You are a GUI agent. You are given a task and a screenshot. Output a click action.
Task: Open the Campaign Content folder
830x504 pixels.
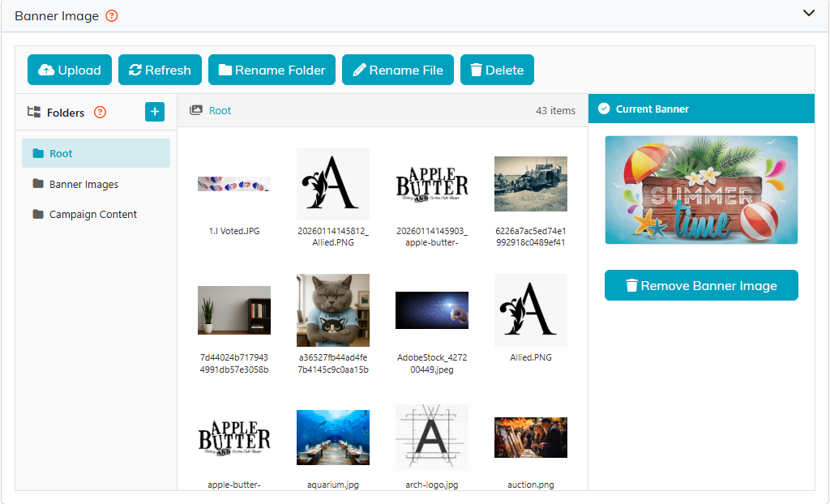click(96, 215)
